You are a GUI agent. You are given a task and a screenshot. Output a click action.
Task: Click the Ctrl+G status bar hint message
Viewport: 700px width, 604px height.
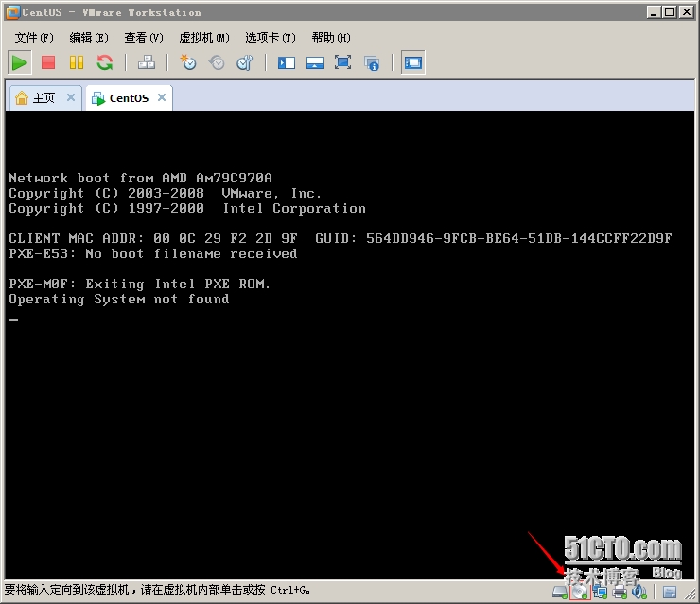click(157, 590)
